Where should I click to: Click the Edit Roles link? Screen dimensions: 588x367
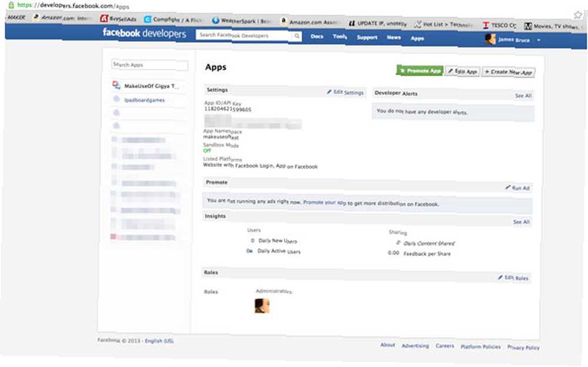pyautogui.click(x=513, y=278)
